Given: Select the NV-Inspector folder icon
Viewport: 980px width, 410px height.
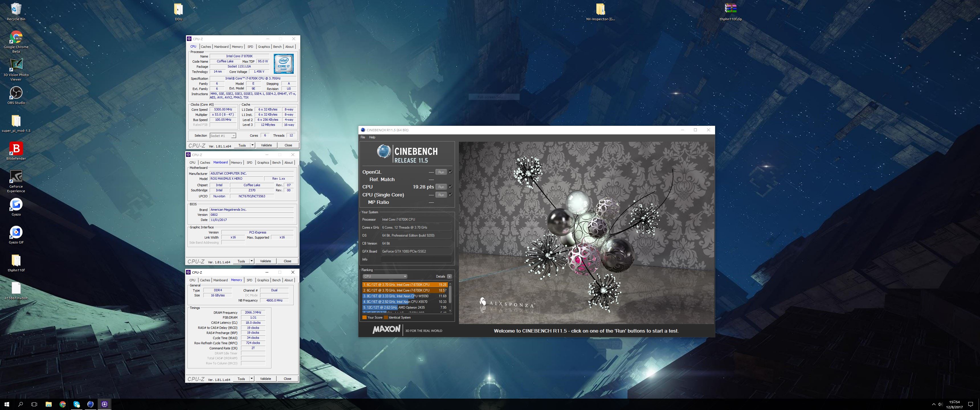Looking at the screenshot, I should (600, 11).
